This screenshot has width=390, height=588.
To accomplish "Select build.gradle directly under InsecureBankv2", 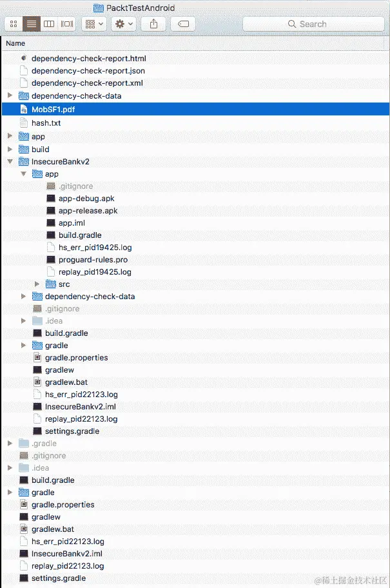I will [x=195, y=333].
